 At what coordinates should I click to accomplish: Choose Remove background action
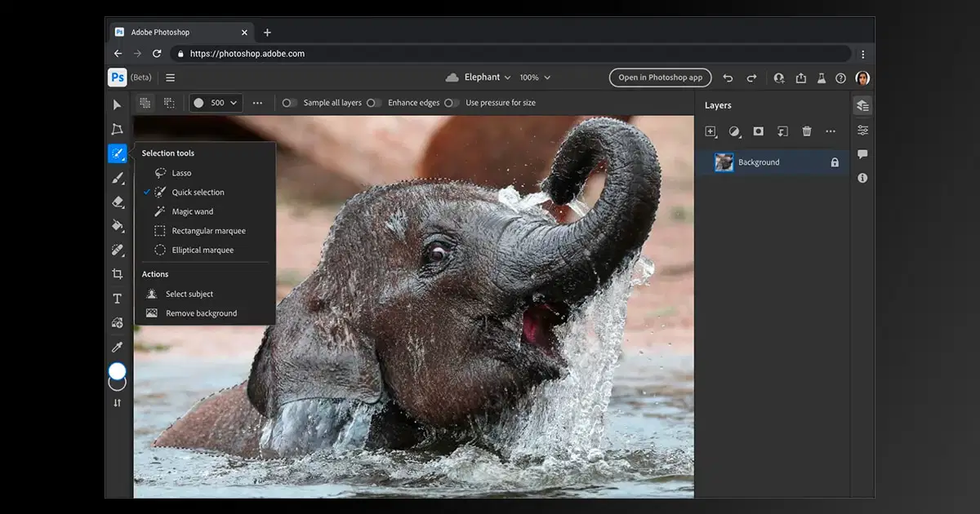click(201, 313)
